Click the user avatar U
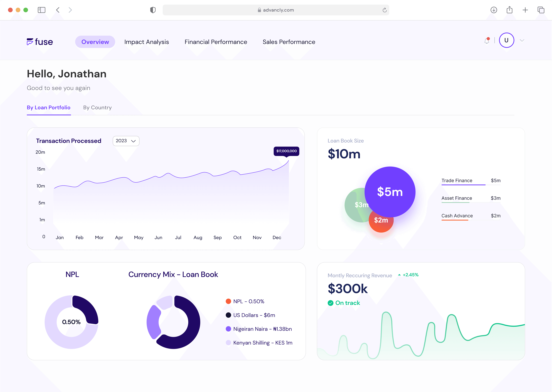 506,40
